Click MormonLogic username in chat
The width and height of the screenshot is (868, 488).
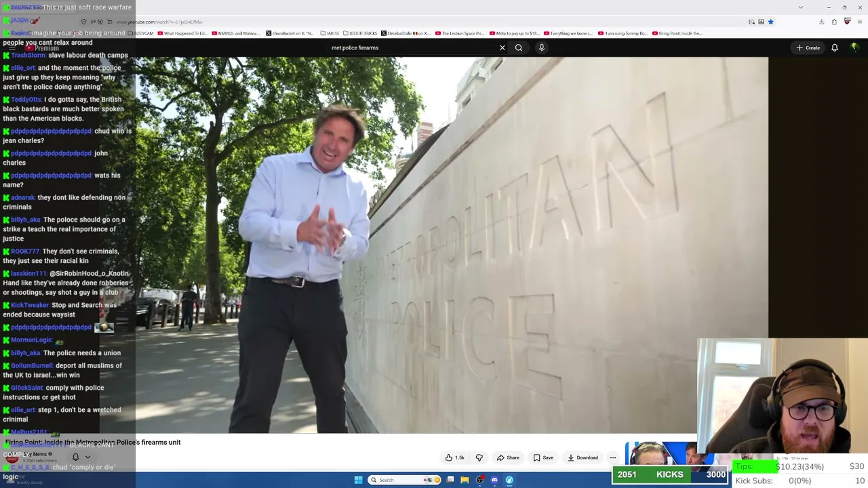tap(31, 340)
